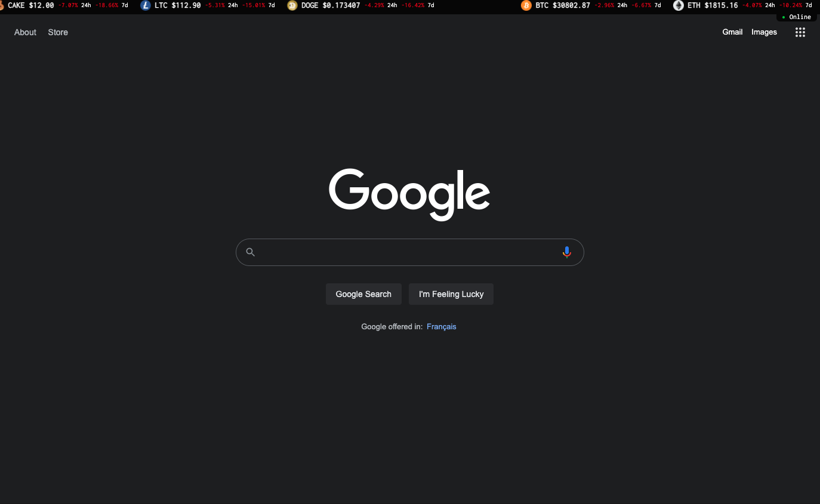
Task: Open Gmail from the header
Action: click(732, 32)
